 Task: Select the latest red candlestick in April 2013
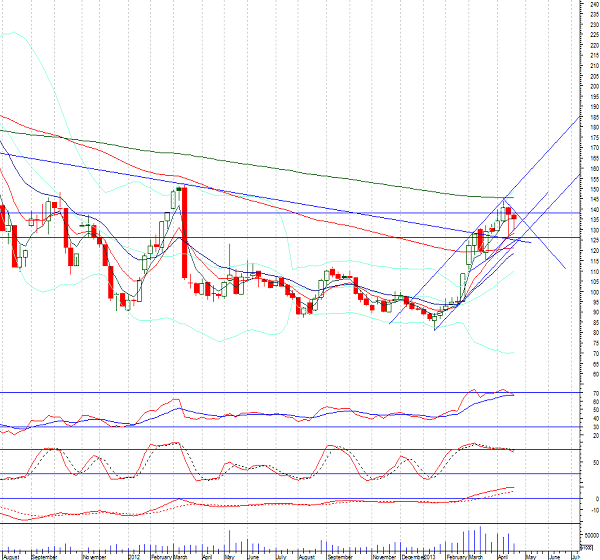click(x=514, y=218)
